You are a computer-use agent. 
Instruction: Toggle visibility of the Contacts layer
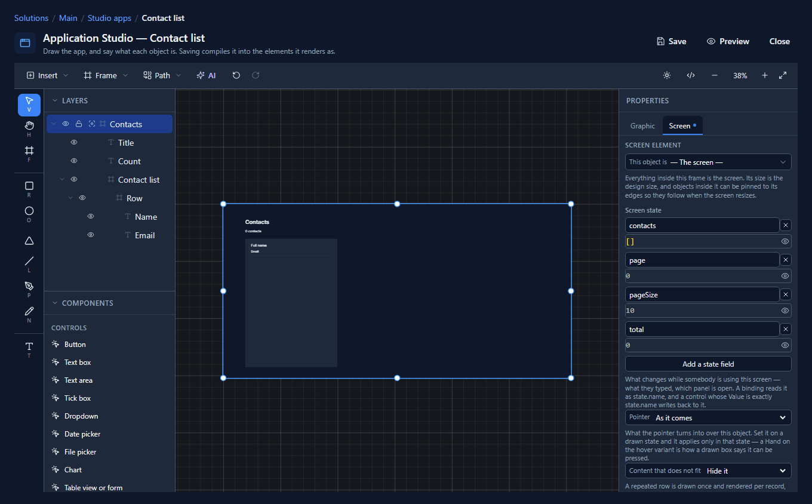click(x=66, y=124)
